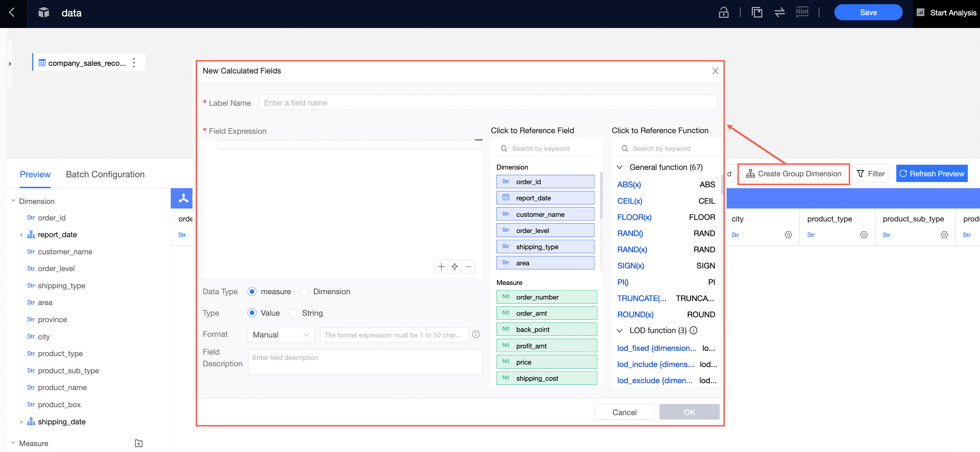Search reference functions by keyword
This screenshot has width=980, height=452.
[x=668, y=149]
